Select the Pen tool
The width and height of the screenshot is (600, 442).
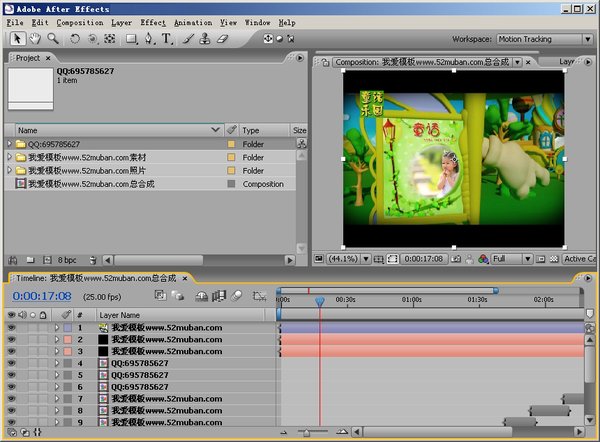click(x=149, y=39)
